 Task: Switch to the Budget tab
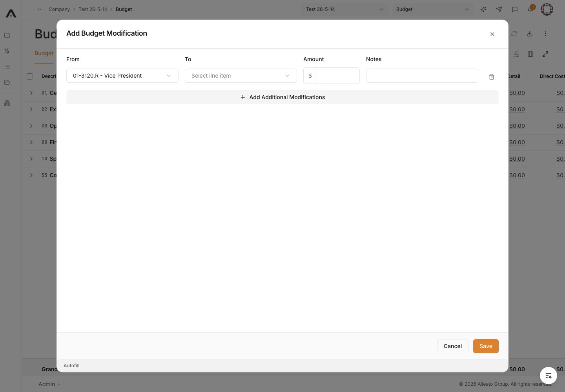[44, 53]
